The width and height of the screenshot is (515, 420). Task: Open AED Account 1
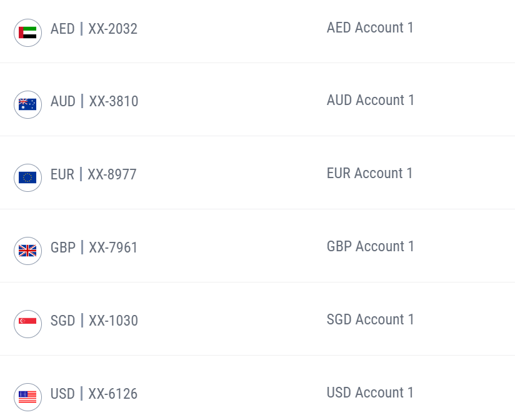point(370,27)
